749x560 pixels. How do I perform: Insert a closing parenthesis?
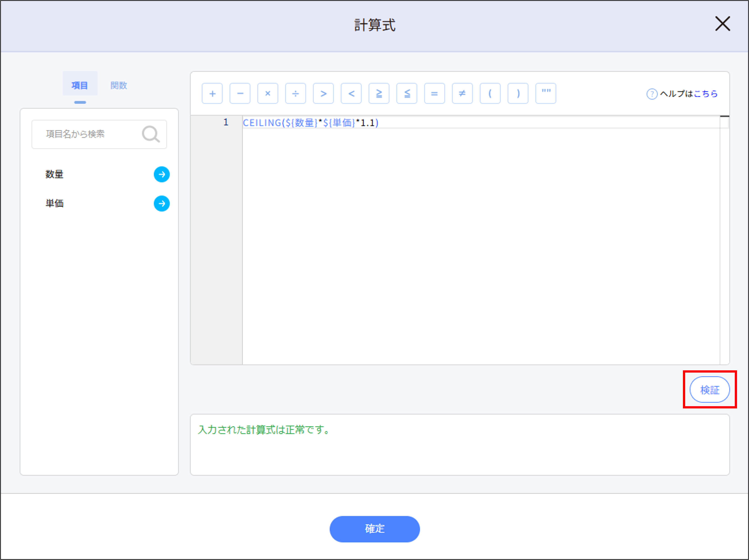[x=518, y=93]
